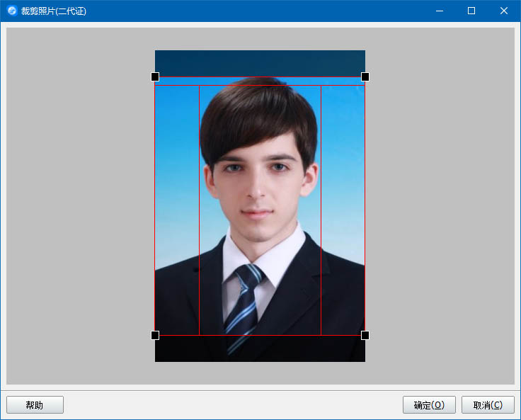The image size is (521, 420).
Task: Maximize the crop photo window
Action: [x=471, y=11]
